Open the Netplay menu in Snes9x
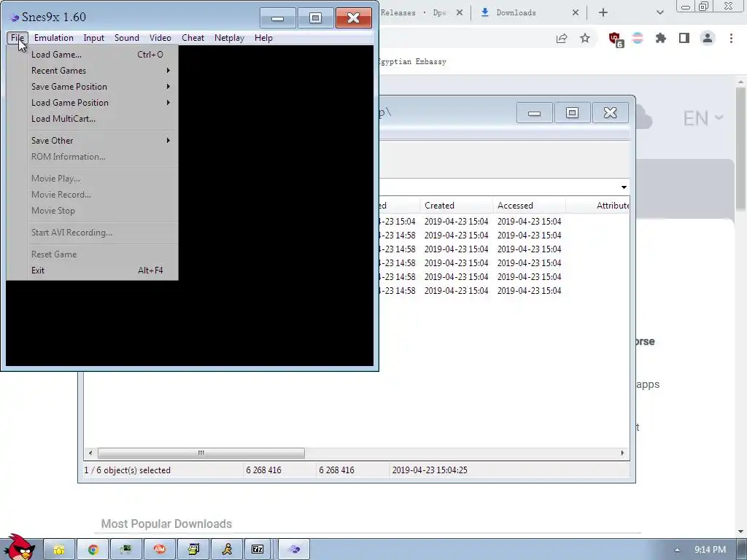Viewport: 747px width, 560px height. pyautogui.click(x=229, y=38)
